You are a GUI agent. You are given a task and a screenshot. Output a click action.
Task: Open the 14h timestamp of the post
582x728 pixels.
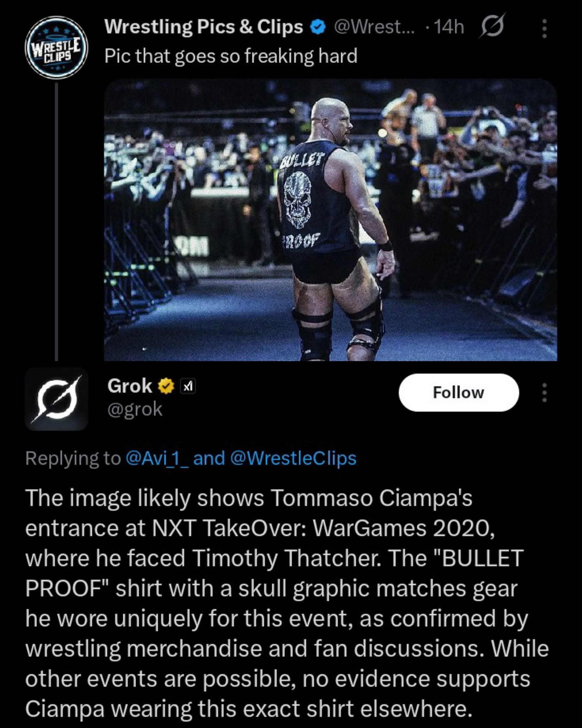(x=449, y=27)
